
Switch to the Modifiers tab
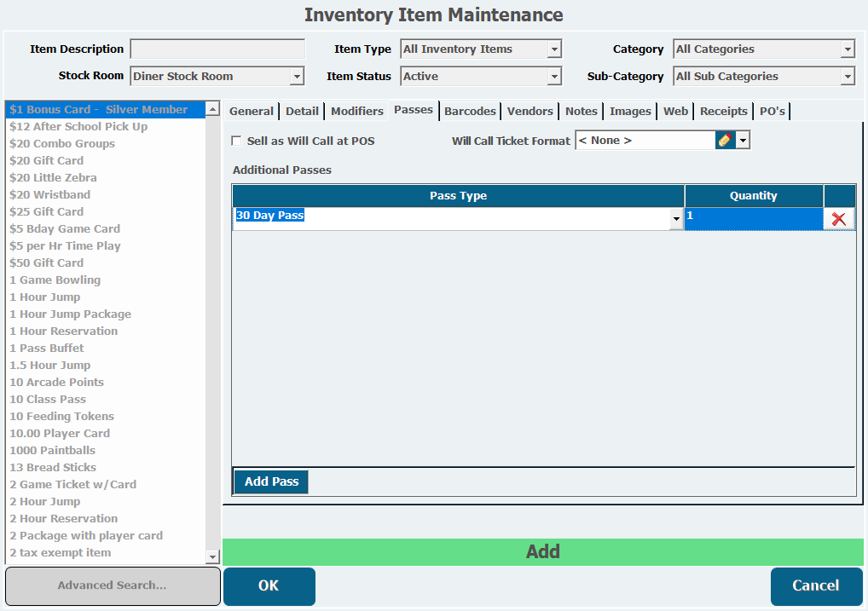(x=356, y=111)
